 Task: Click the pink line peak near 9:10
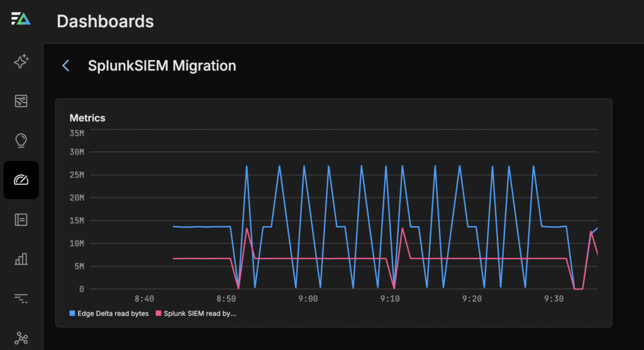click(x=402, y=228)
